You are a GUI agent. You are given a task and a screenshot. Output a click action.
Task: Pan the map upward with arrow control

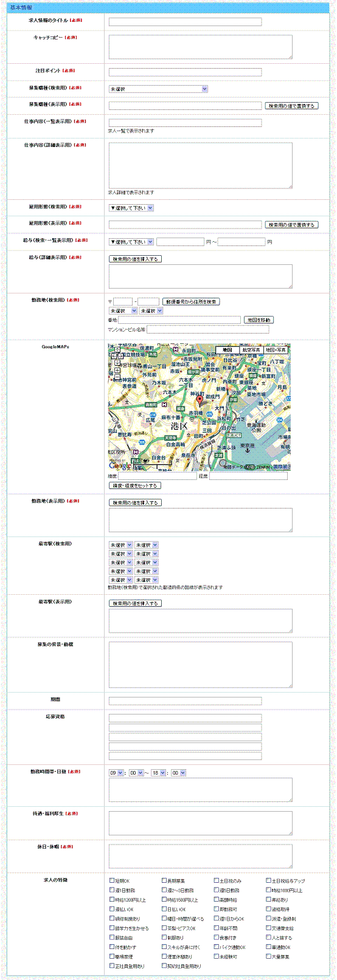click(117, 350)
